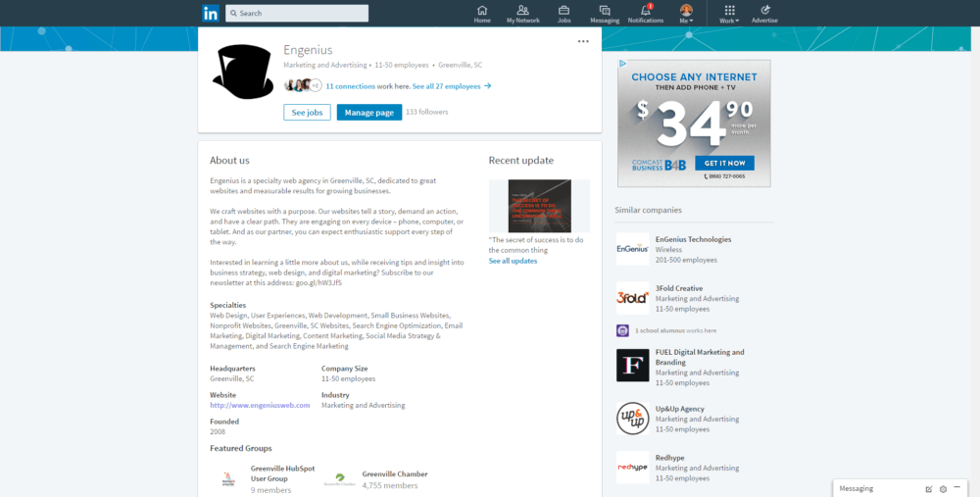Image resolution: width=980 pixels, height=497 pixels.
Task: Expand the Work apps grid dropdown
Action: (x=729, y=14)
